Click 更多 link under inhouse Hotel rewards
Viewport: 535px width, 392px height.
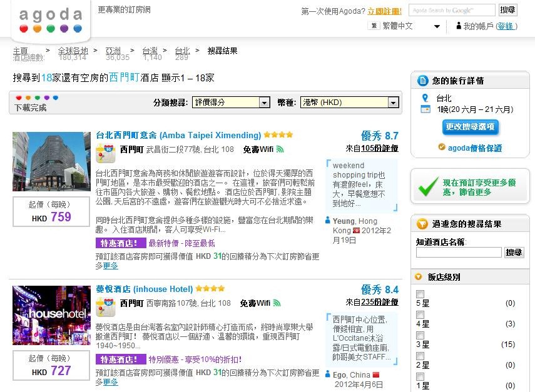[x=111, y=382]
